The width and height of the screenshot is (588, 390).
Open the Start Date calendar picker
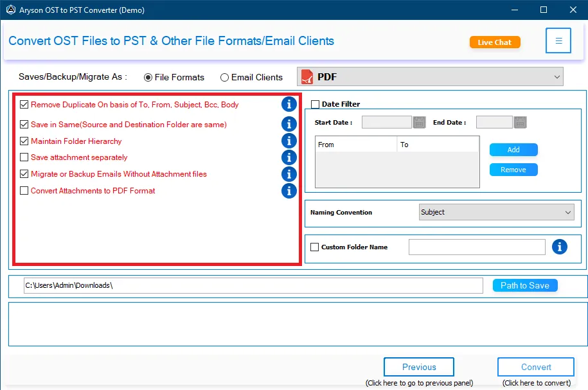click(419, 122)
